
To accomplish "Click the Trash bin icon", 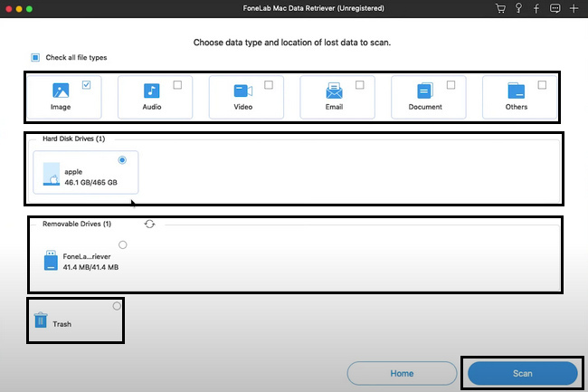I will [41, 320].
